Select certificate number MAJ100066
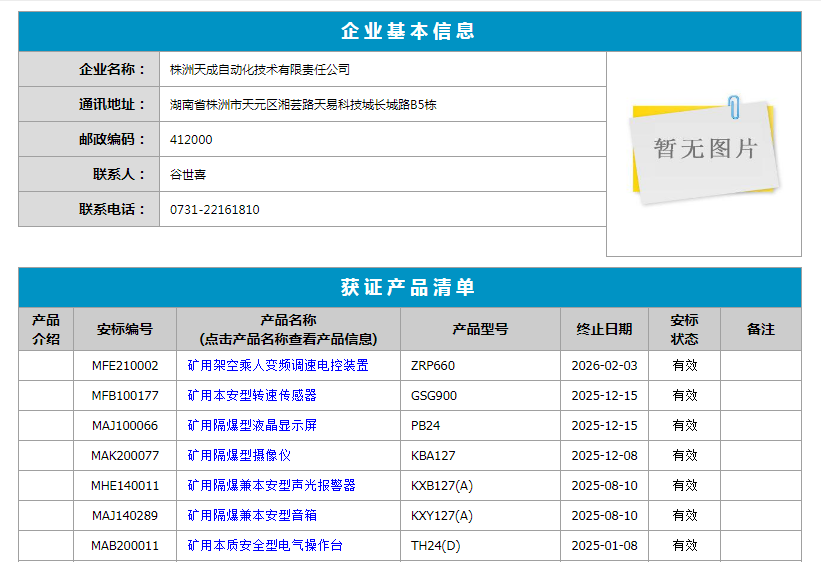This screenshot has width=821, height=562. (125, 425)
